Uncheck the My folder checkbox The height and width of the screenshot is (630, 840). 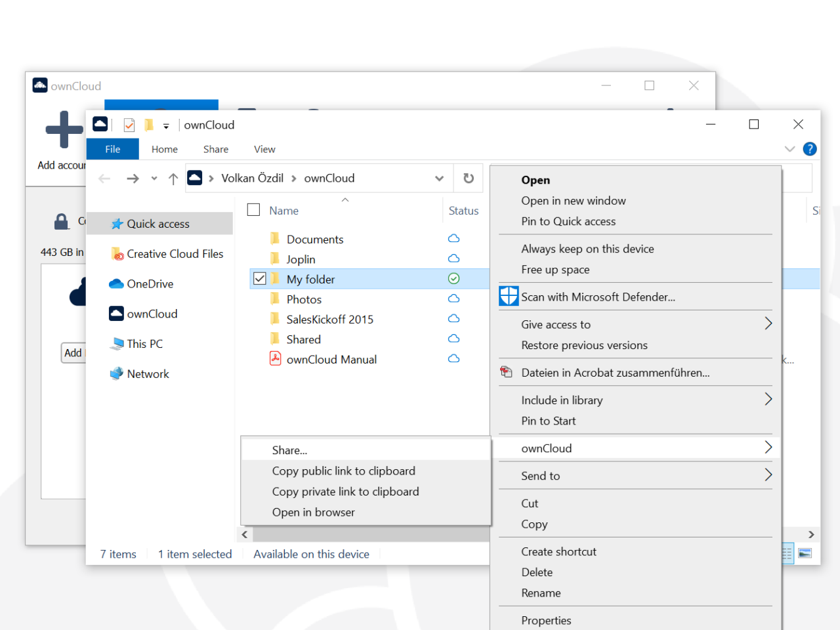(259, 278)
